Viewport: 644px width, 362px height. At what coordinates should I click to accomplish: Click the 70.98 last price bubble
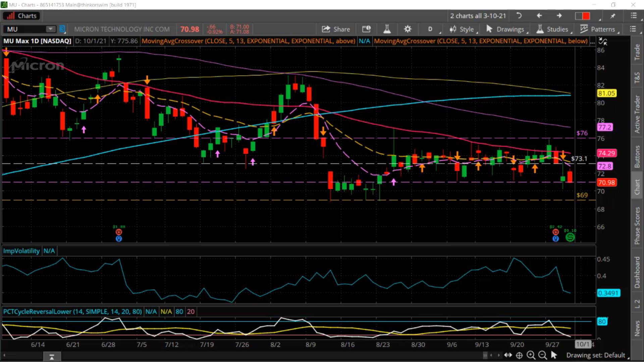tap(606, 183)
